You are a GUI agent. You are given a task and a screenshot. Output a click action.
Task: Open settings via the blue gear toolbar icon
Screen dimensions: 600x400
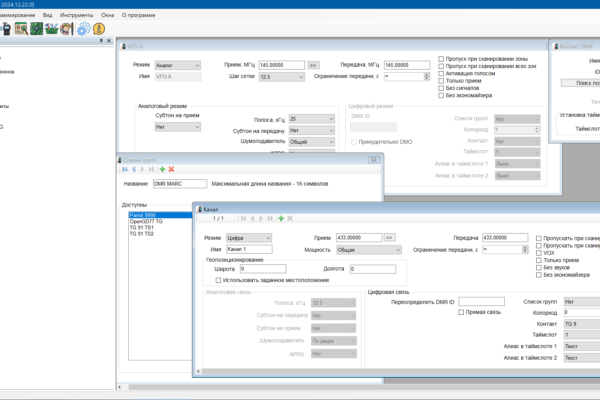pyautogui.click(x=83, y=29)
